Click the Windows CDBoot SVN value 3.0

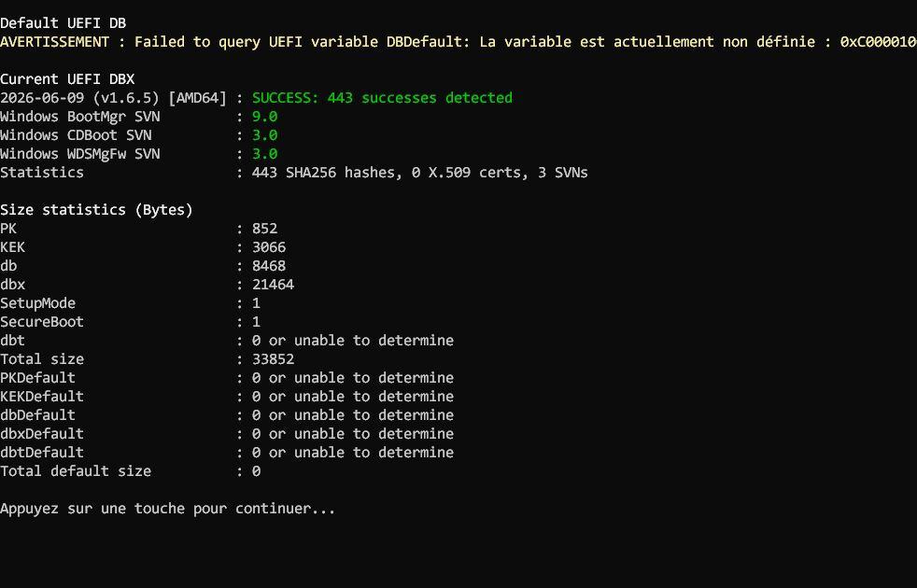[265, 135]
